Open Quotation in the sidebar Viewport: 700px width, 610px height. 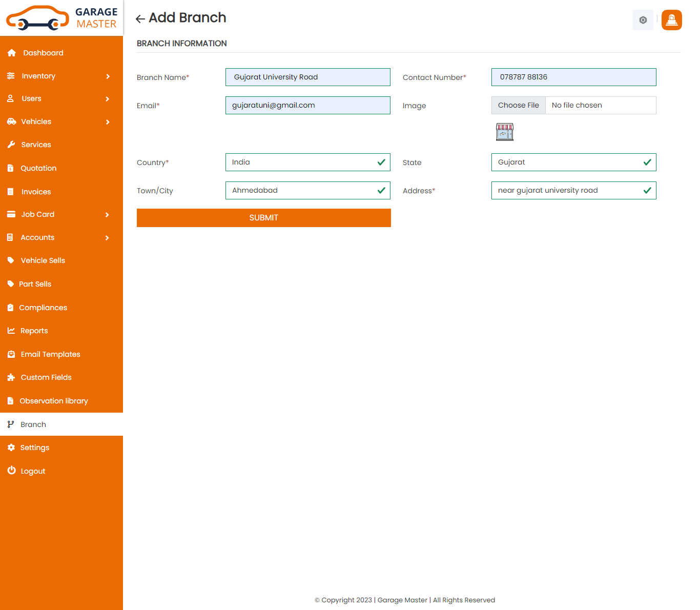[38, 168]
